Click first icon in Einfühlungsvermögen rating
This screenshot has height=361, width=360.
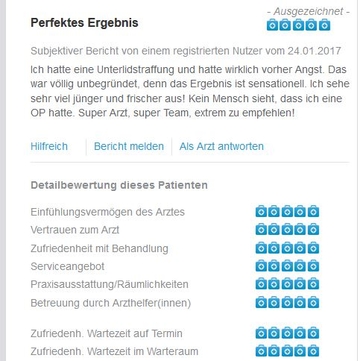point(261,211)
